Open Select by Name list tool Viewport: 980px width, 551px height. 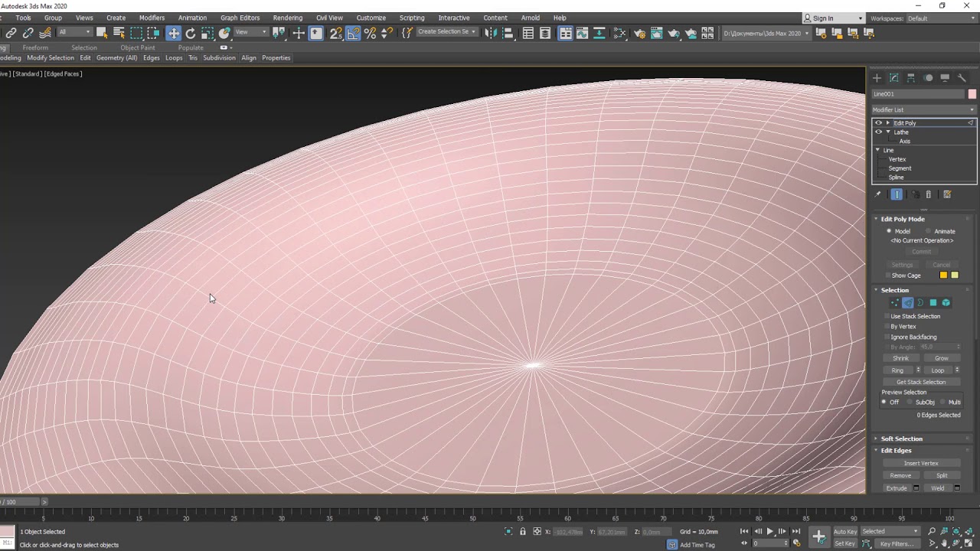[x=119, y=33]
